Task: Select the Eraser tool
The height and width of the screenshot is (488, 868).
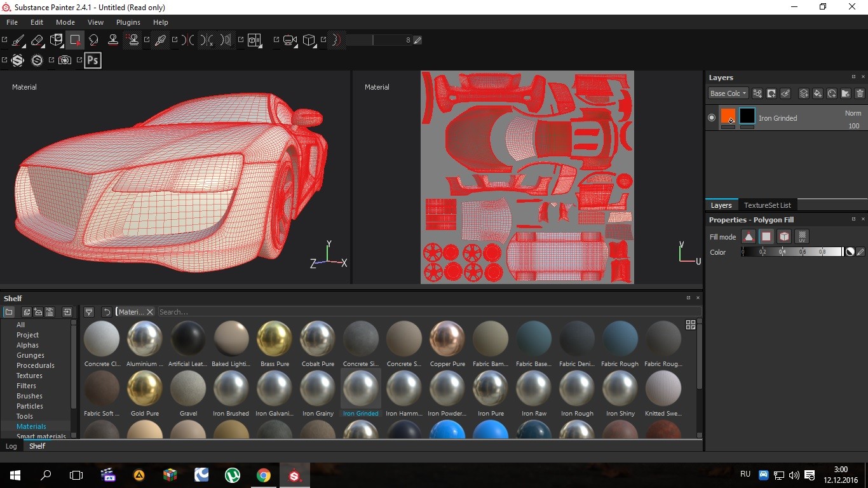Action: pyautogui.click(x=37, y=40)
